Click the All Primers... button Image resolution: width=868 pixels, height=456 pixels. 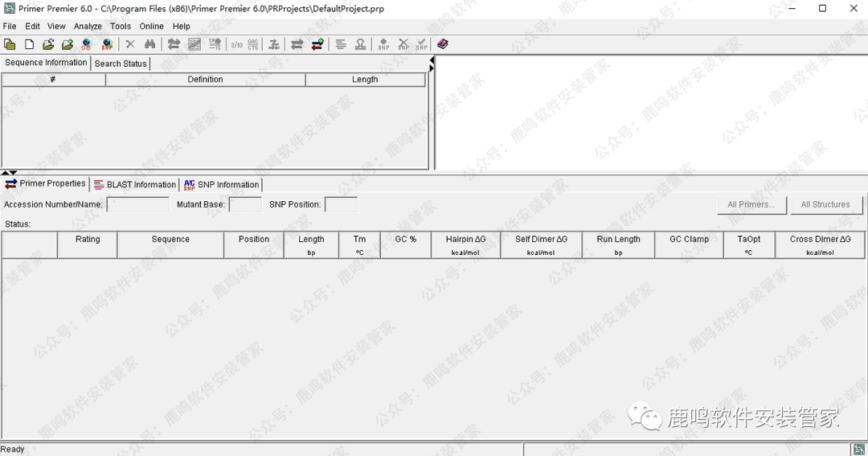click(751, 204)
